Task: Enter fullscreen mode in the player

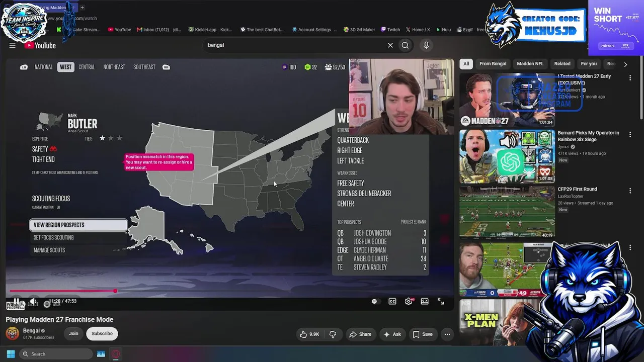Action: point(441,302)
